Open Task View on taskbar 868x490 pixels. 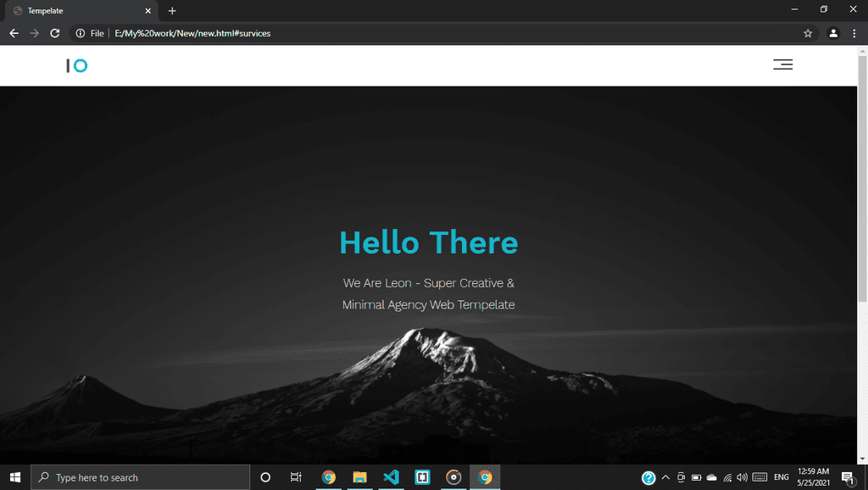tap(296, 477)
